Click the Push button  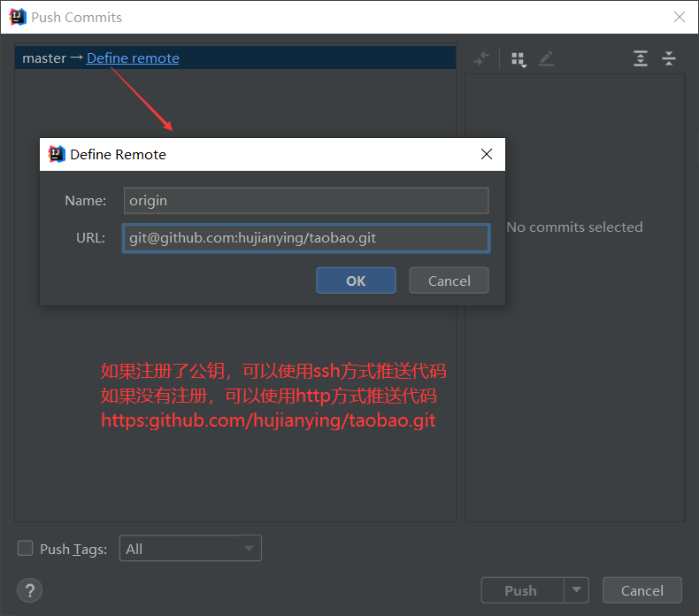coord(522,590)
